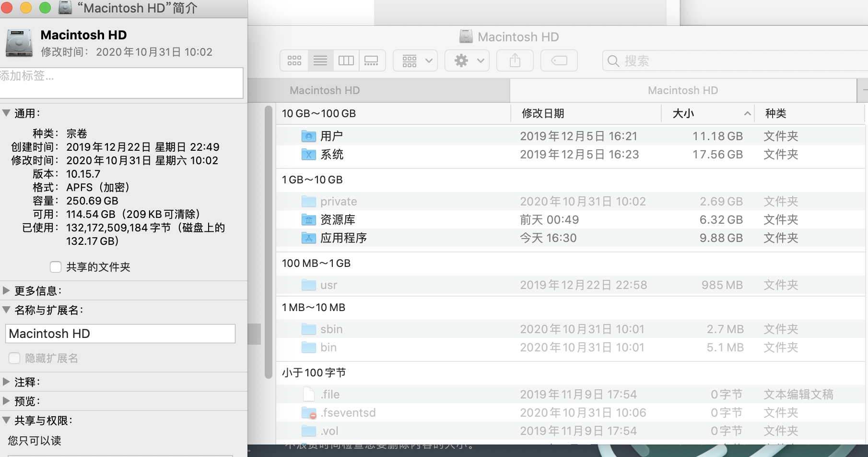Expand the 更多信息 section
The height and width of the screenshot is (457, 868).
(x=6, y=290)
